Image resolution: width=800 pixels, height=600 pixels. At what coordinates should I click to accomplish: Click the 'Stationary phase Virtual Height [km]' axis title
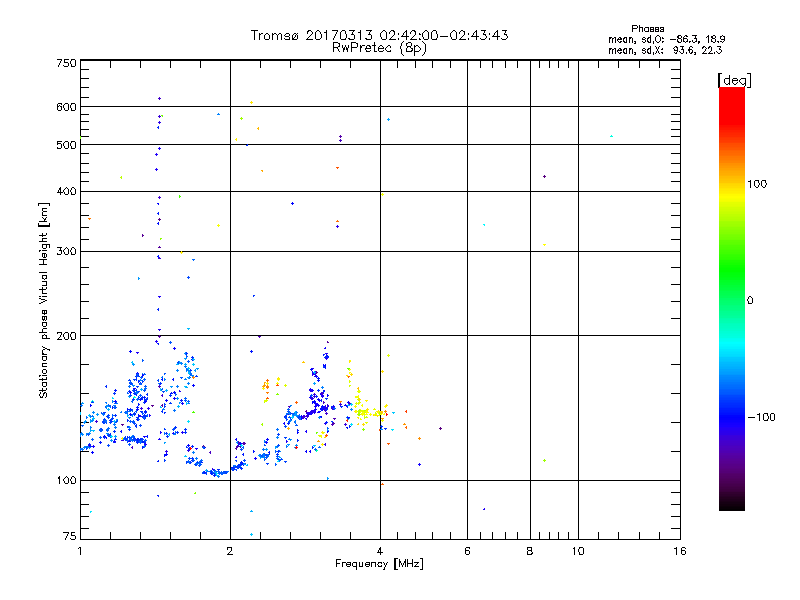point(43,301)
